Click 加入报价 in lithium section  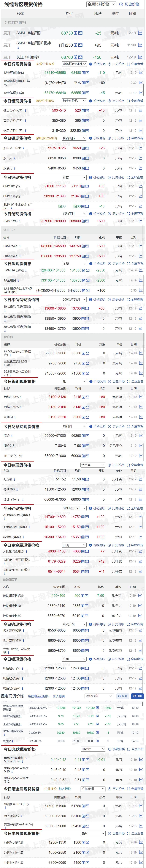pyautogui.click(x=59, y=696)
